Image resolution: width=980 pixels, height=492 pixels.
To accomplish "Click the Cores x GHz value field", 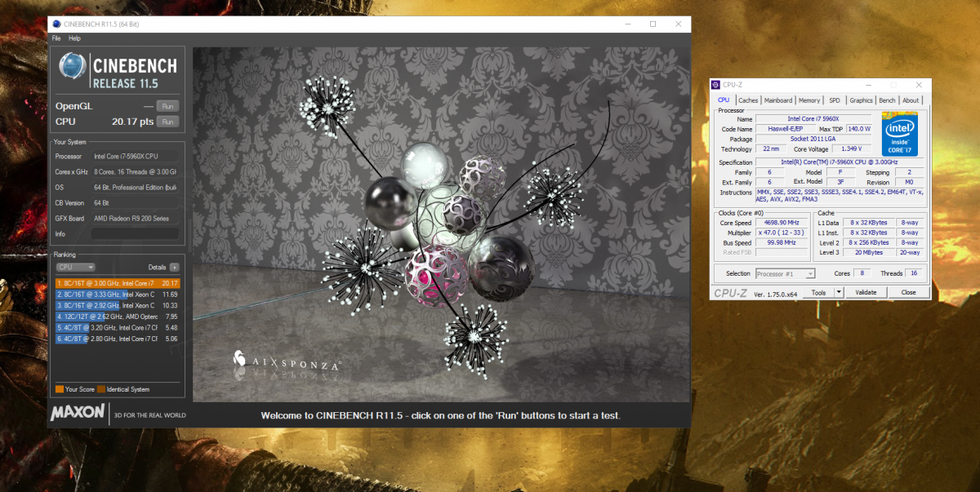I will tap(135, 171).
